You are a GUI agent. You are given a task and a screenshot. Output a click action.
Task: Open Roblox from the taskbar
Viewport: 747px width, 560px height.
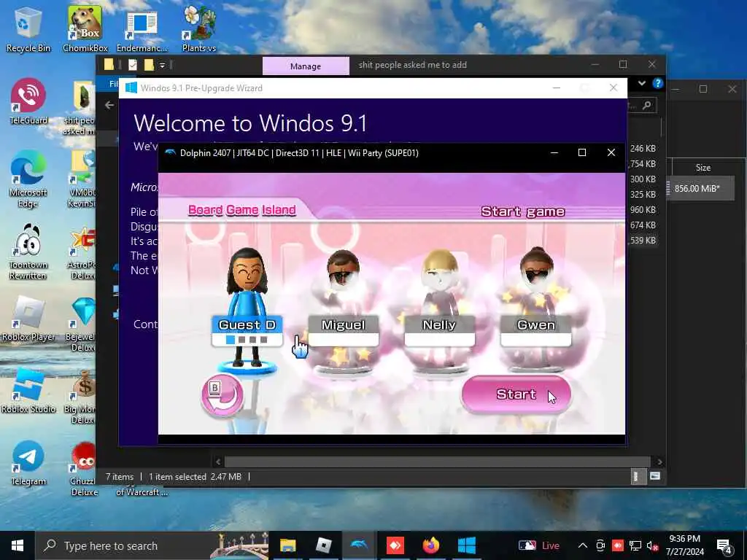coord(323,545)
